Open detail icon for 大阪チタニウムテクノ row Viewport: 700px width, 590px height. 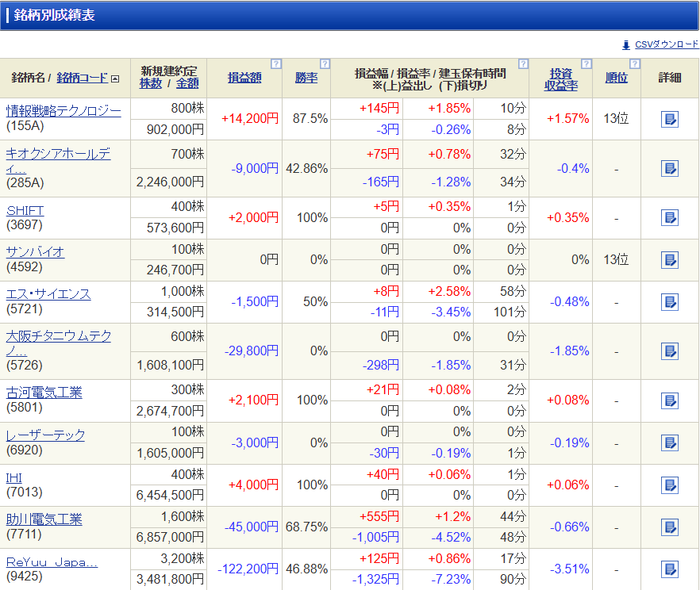coord(669,351)
